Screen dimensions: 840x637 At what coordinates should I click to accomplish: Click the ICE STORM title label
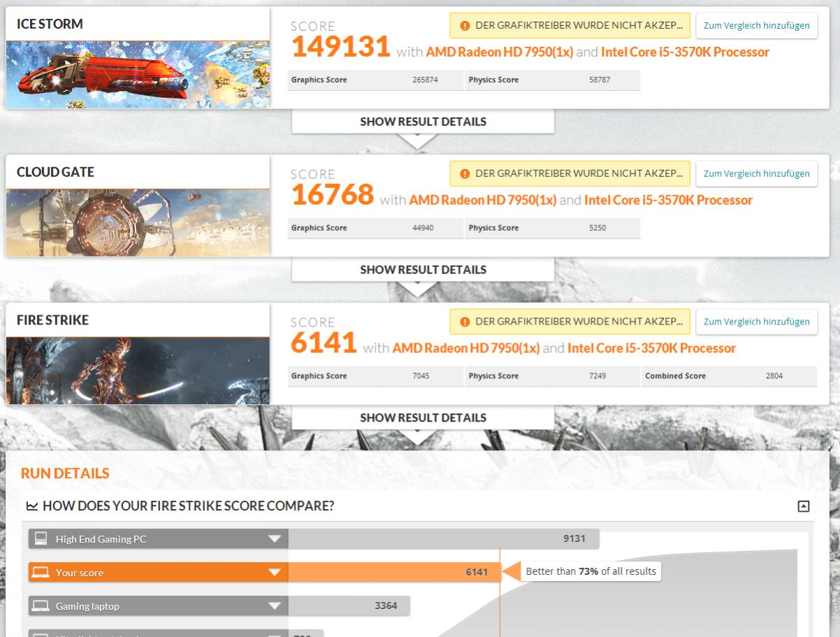click(x=50, y=24)
